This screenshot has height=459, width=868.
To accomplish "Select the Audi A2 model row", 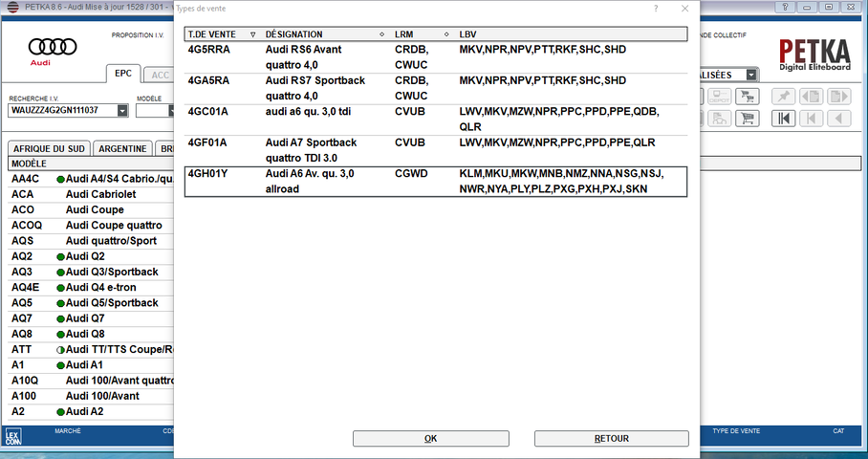I will point(92,412).
